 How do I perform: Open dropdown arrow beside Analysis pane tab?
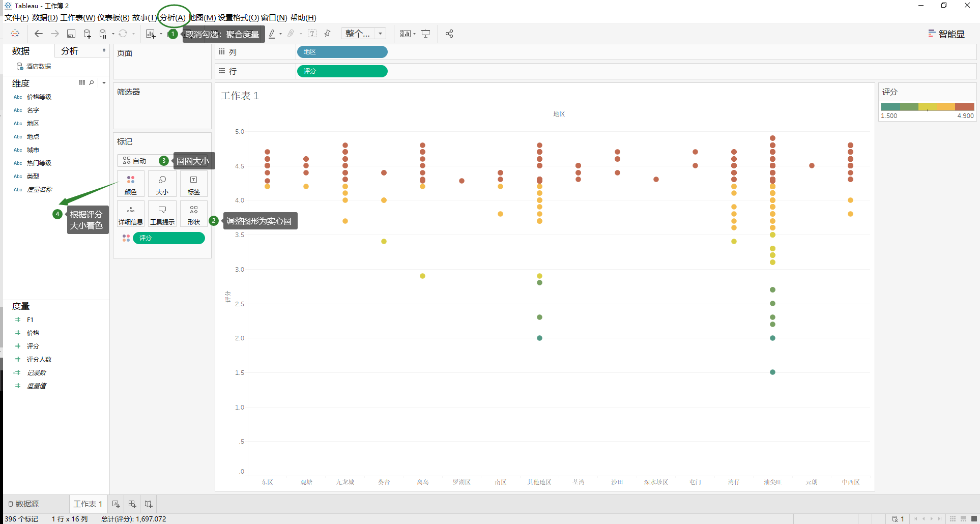pos(104,50)
